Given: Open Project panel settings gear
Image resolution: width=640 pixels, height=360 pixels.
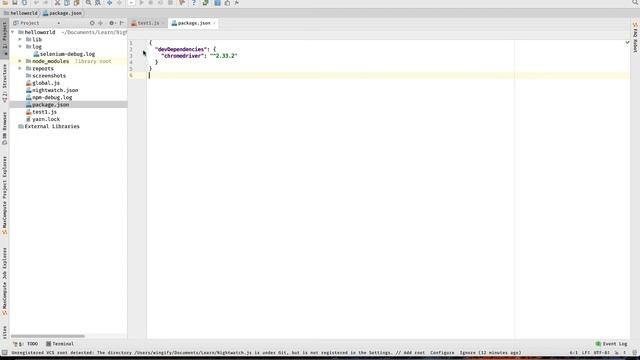Looking at the screenshot, I should coord(112,23).
